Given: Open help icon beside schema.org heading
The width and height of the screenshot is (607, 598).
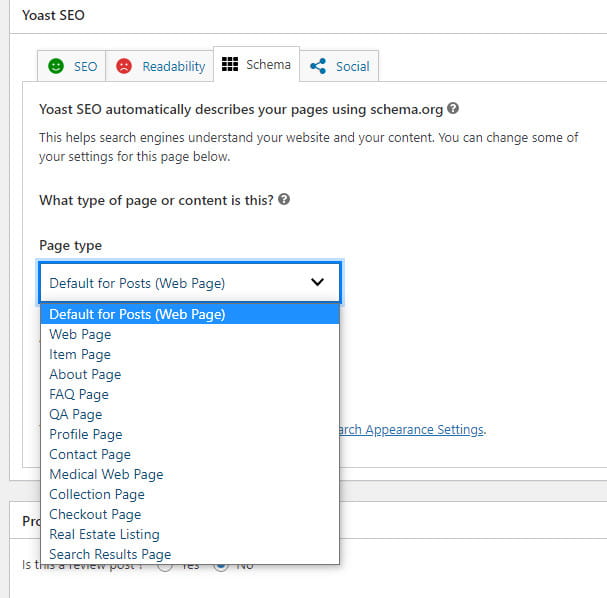Looking at the screenshot, I should (453, 108).
